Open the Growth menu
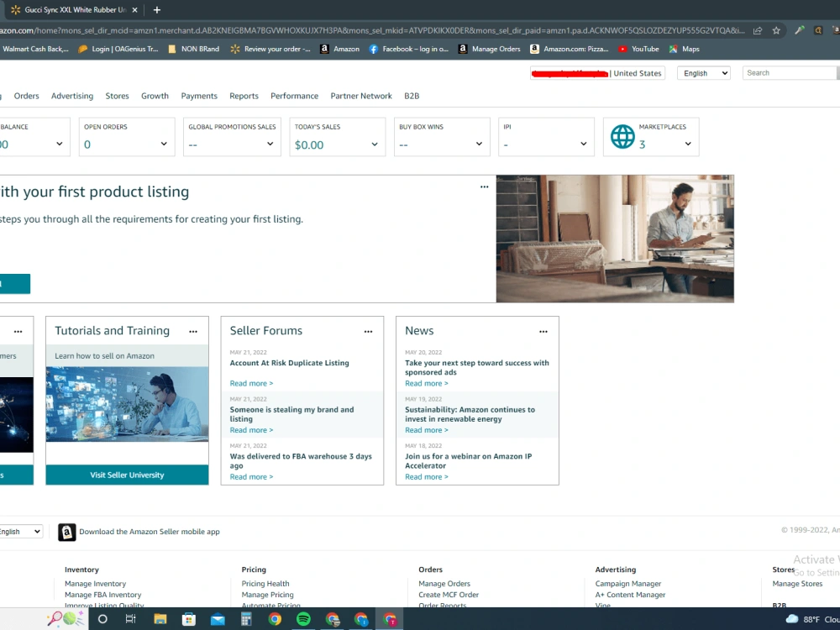This screenshot has height=630, width=840. pos(155,96)
